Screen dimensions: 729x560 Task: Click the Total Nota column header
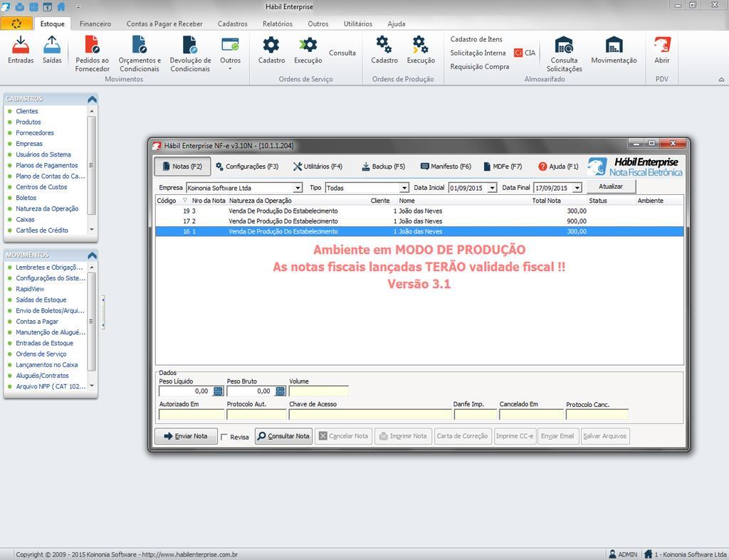tap(558, 201)
